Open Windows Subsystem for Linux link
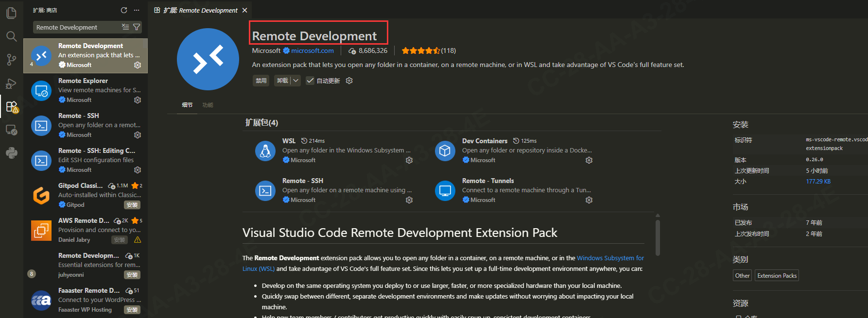868x318 pixels. click(x=610, y=258)
